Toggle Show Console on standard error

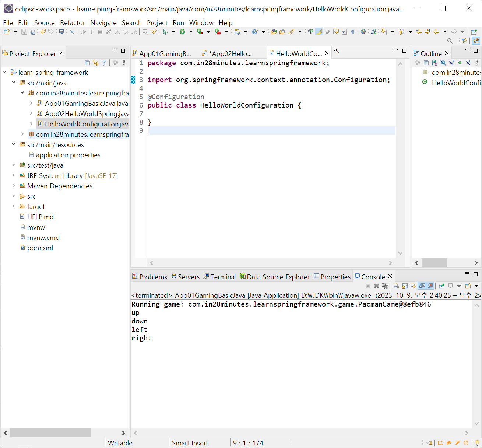pos(430,286)
